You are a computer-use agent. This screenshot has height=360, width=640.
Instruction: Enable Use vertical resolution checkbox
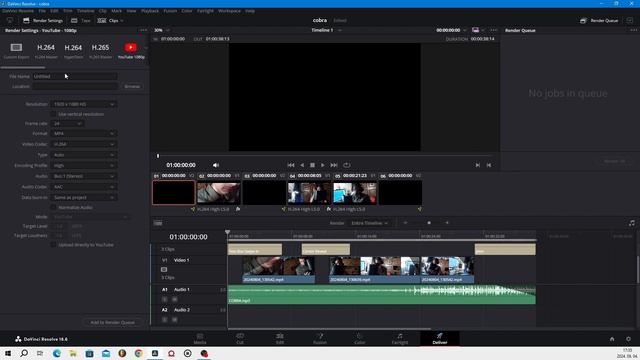point(53,114)
